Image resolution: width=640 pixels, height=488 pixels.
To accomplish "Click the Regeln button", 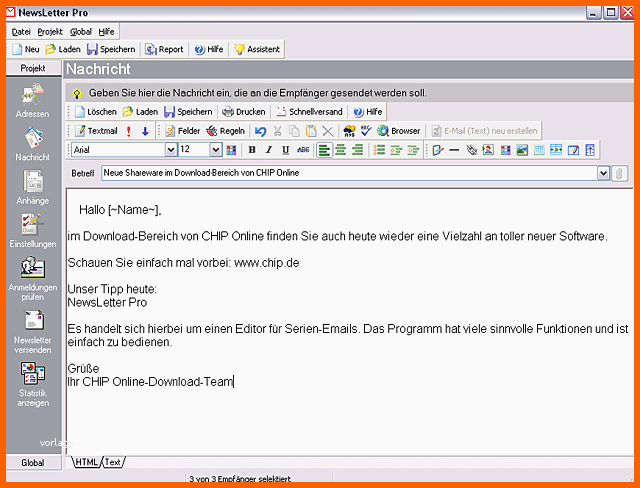I will (x=226, y=131).
